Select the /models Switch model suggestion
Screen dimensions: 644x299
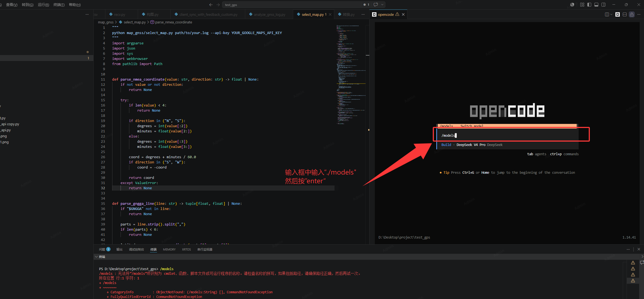(x=507, y=126)
